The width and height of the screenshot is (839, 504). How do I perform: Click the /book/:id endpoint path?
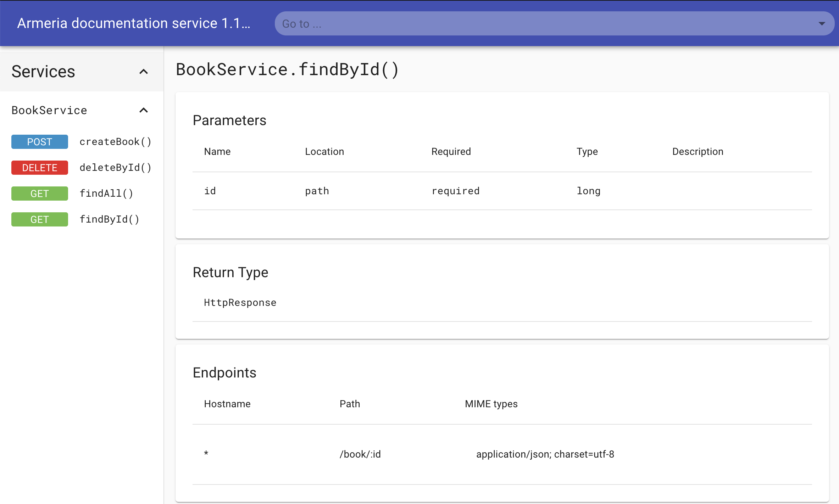click(360, 454)
